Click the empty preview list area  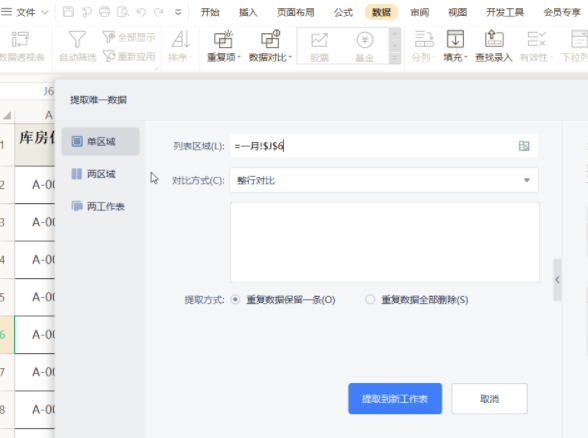pos(385,242)
